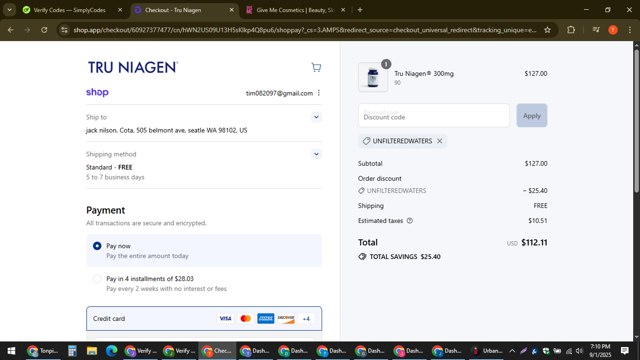Screen dimensions: 640x360
Task: Click the applied UNFILTEREDWATERS tag chip
Action: pyautogui.click(x=402, y=141)
